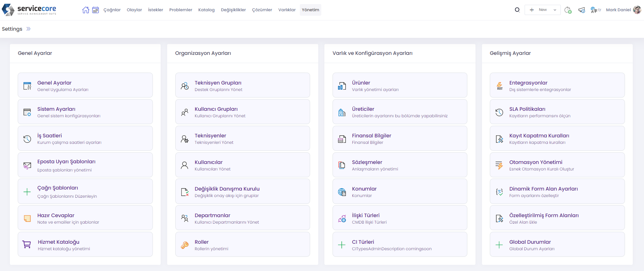
Task: Open the Değişiklikler menu item
Action: (233, 10)
